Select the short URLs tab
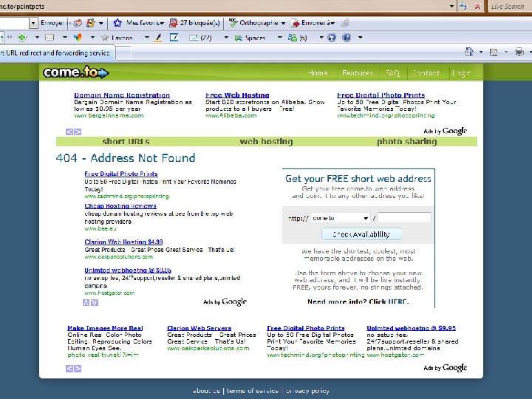Image resolution: width=532 pixels, height=399 pixels. [x=126, y=141]
